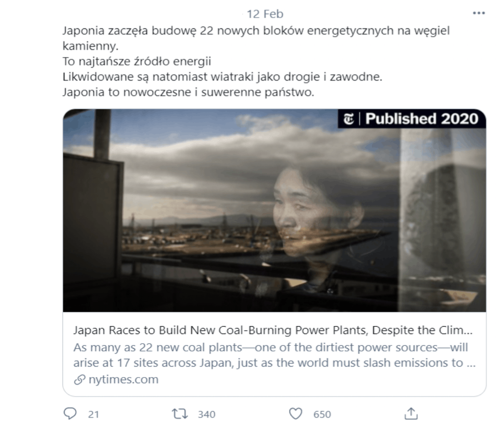Click the line Likwidowane są natomiast wiatraki

click(x=222, y=77)
